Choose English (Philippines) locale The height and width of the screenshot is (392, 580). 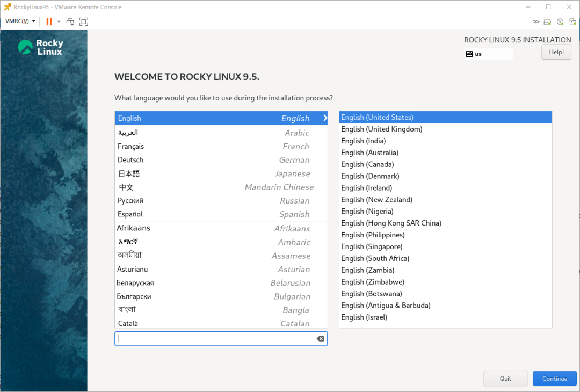point(445,235)
